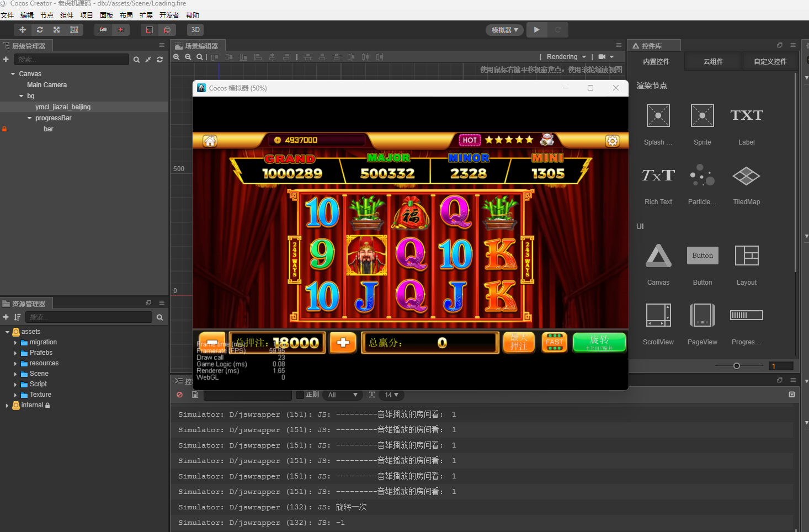Open the 项目 menu

pyautogui.click(x=86, y=15)
